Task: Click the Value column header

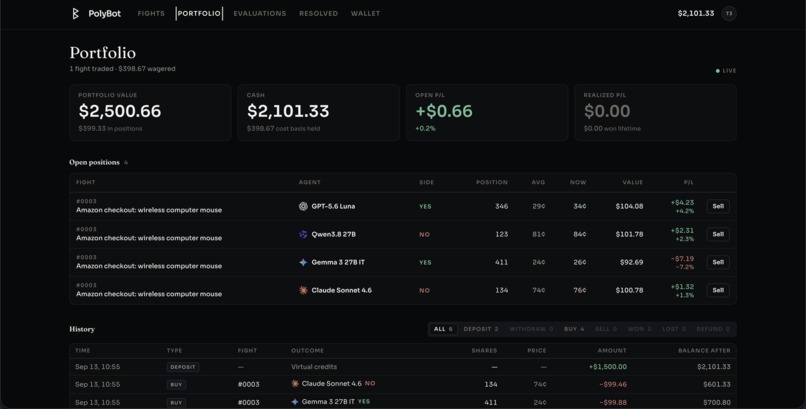Action: point(632,182)
